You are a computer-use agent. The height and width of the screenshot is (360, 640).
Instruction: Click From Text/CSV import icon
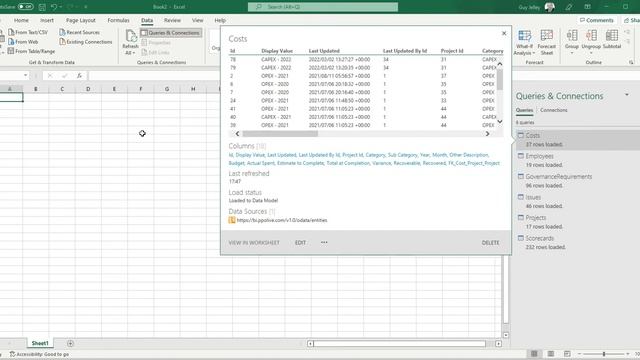(x=11, y=32)
